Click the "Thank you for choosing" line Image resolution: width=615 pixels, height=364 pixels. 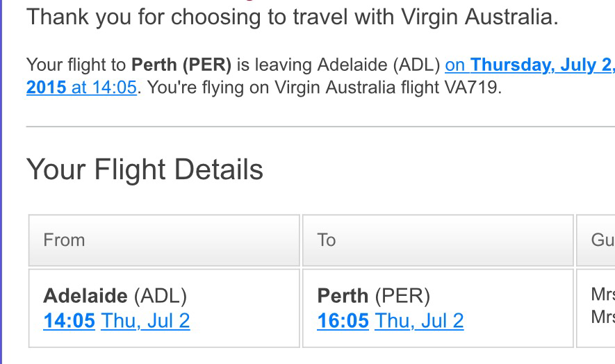point(292,17)
